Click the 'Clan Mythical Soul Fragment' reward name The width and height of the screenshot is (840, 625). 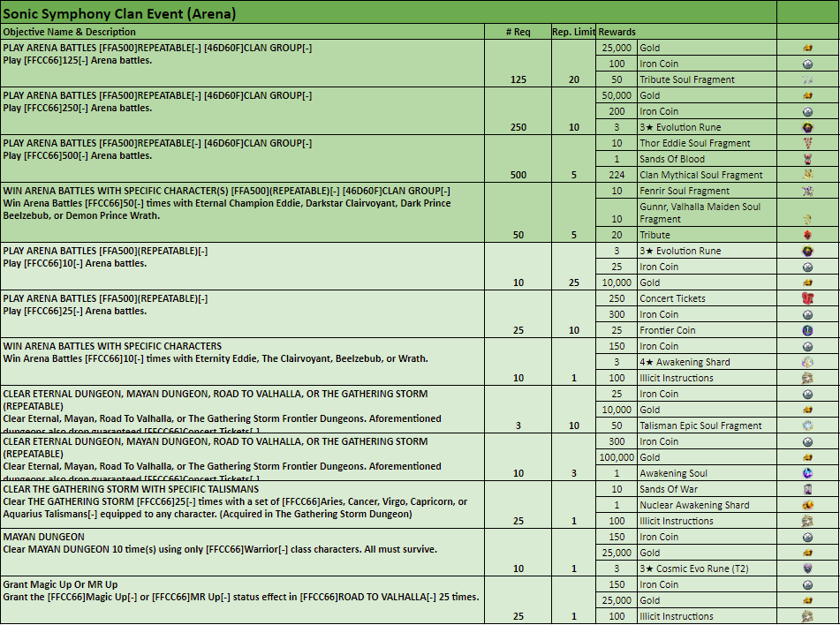[700, 175]
